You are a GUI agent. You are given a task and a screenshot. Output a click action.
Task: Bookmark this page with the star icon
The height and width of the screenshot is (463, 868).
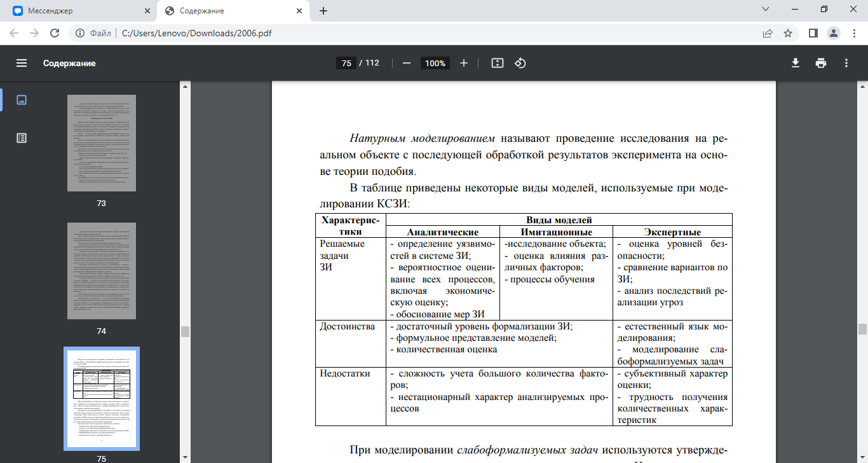click(x=788, y=33)
